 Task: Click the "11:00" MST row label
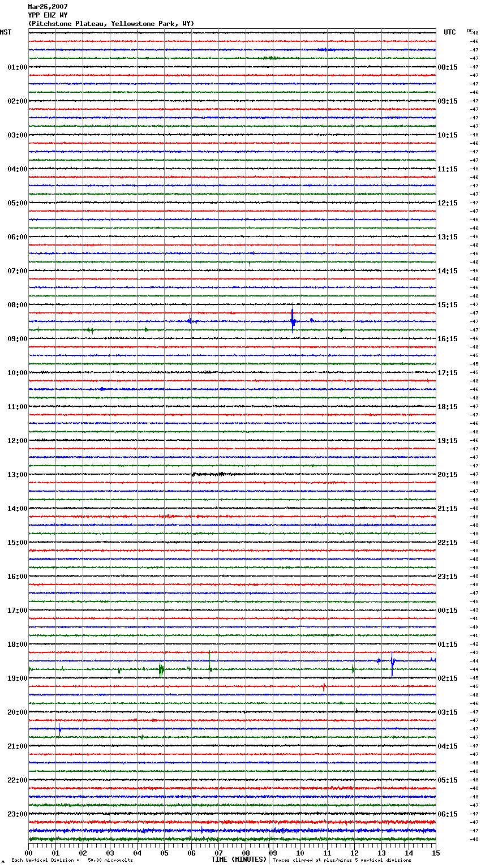pos(17,407)
